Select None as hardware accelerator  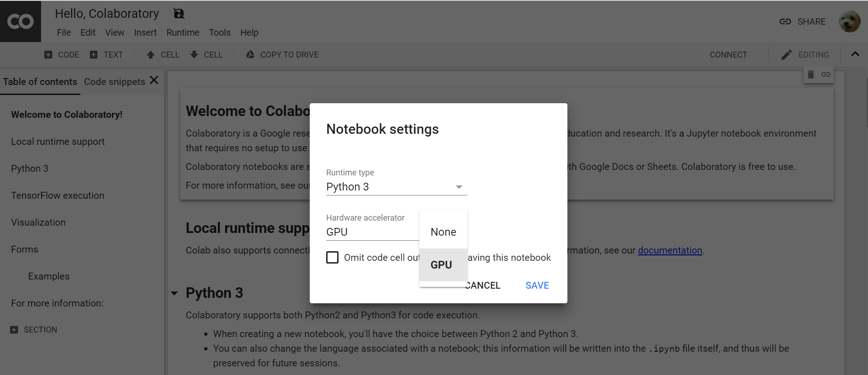(443, 232)
